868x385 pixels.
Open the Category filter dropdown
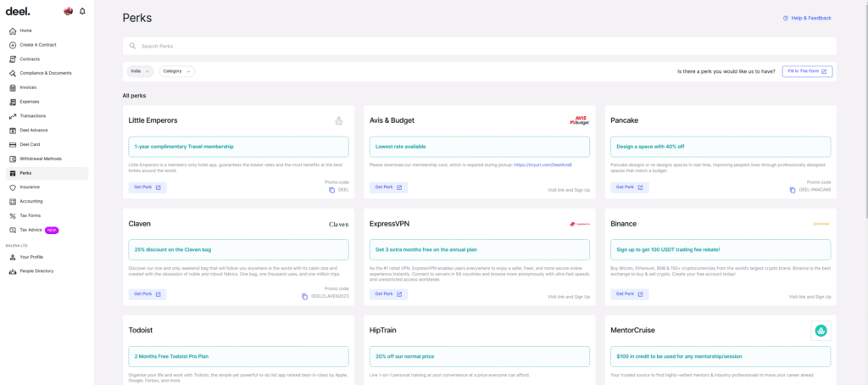pyautogui.click(x=177, y=71)
